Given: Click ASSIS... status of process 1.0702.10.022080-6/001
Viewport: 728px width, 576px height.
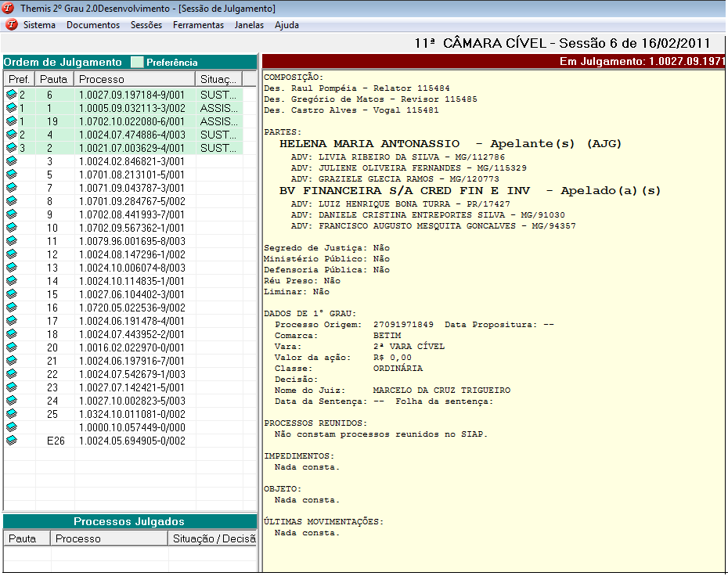Looking at the screenshot, I should pyautogui.click(x=218, y=121).
